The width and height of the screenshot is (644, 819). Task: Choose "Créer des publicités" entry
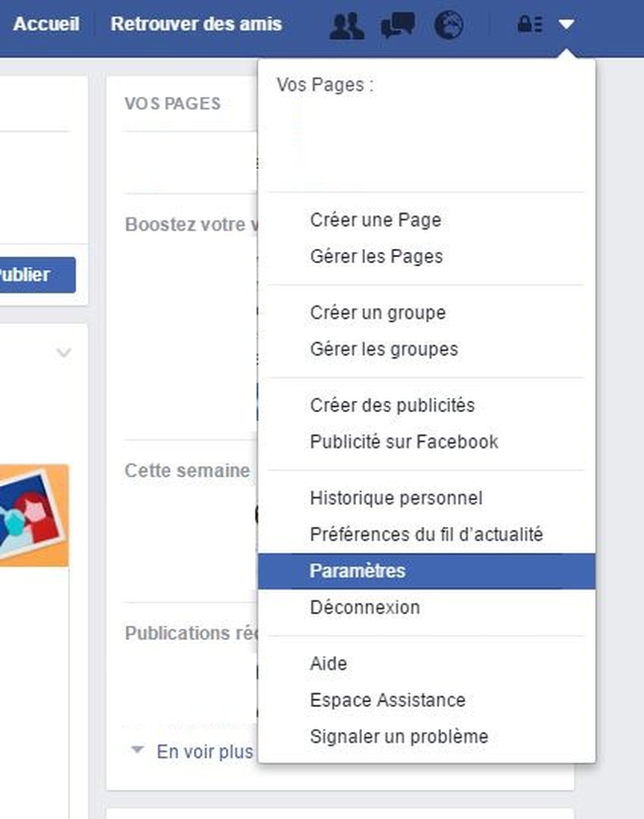(x=392, y=405)
